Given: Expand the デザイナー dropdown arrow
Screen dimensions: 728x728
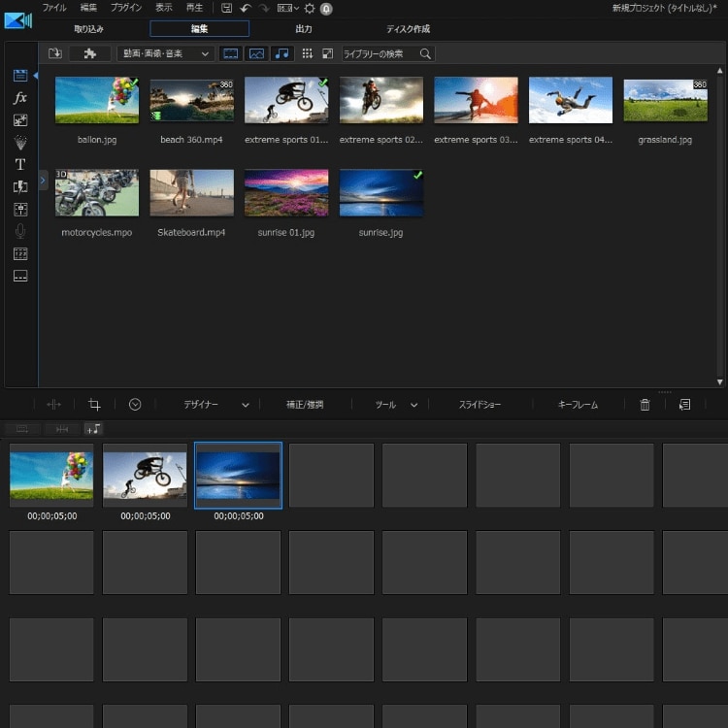Looking at the screenshot, I should coord(246,405).
